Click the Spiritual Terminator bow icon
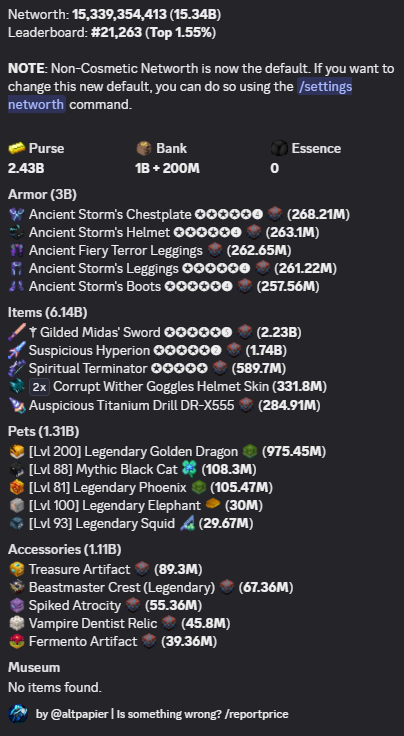This screenshot has width=404, height=736. pyautogui.click(x=17, y=368)
